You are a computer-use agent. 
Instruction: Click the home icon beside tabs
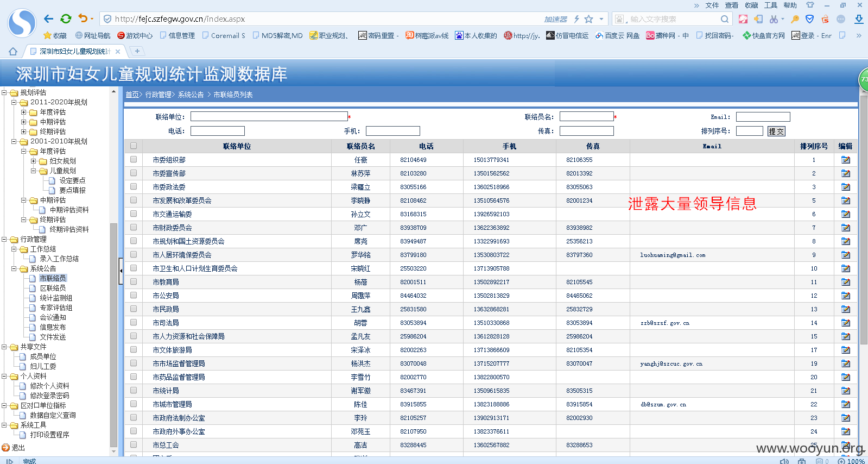[x=13, y=51]
